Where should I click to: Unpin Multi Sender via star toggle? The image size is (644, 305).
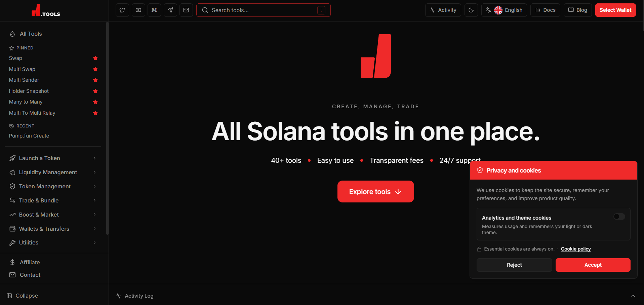pyautogui.click(x=95, y=80)
